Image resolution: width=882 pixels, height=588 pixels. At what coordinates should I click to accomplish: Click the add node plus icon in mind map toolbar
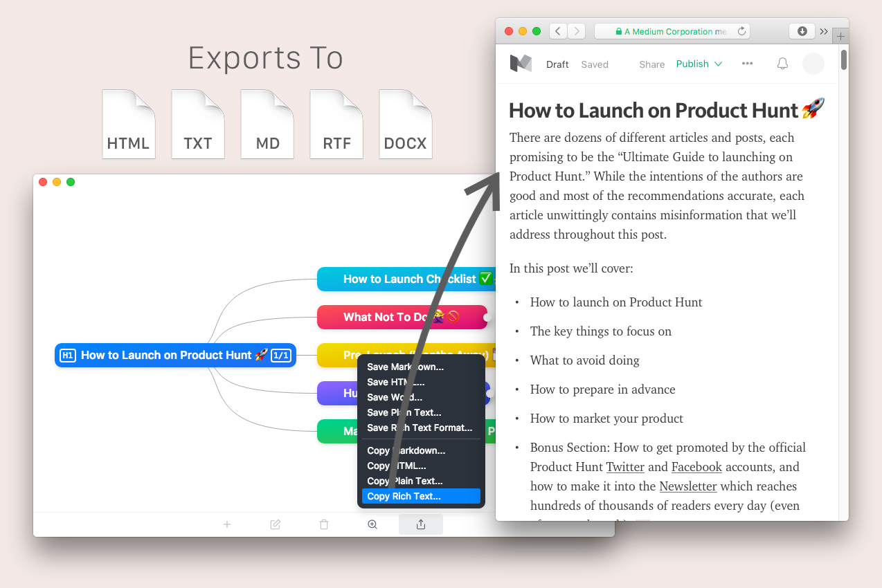click(227, 524)
